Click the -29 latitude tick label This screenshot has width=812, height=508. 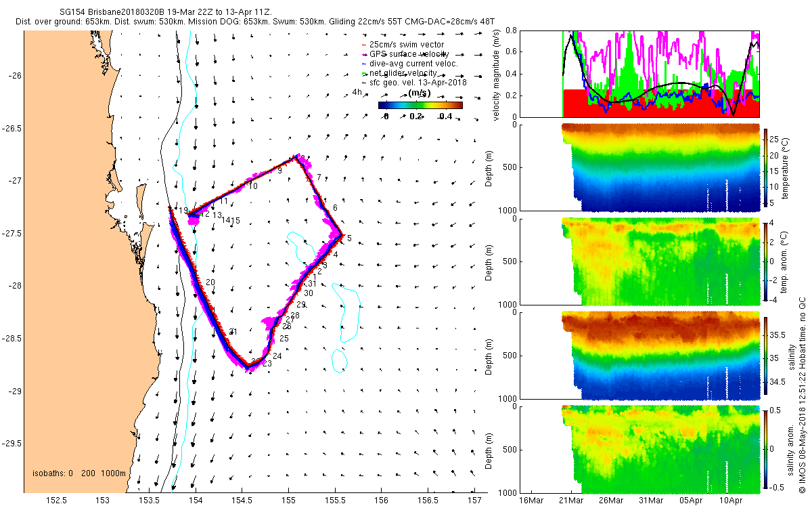coord(14,391)
